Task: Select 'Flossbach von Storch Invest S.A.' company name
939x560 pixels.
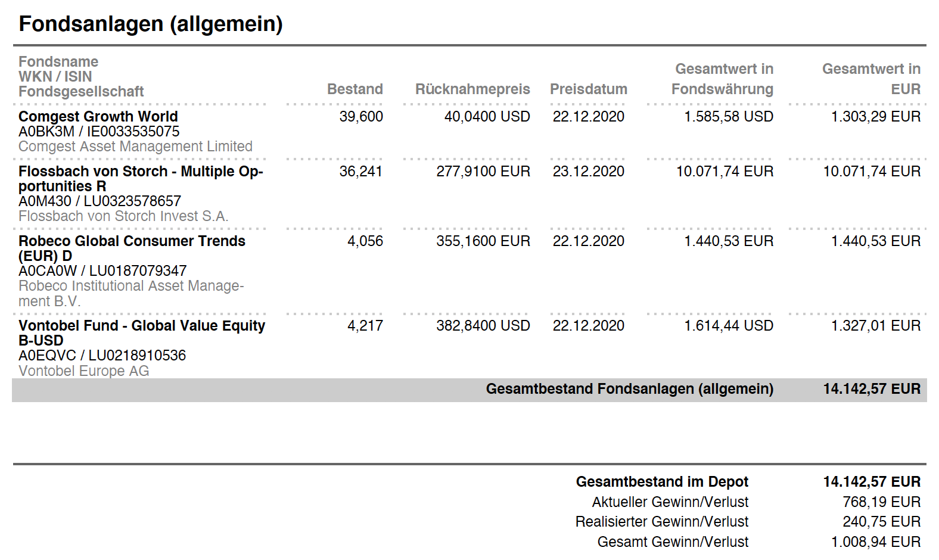Action: click(x=123, y=216)
